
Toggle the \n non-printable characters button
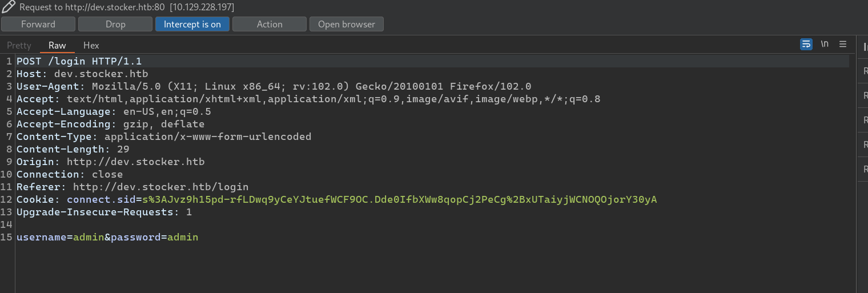[x=825, y=45]
